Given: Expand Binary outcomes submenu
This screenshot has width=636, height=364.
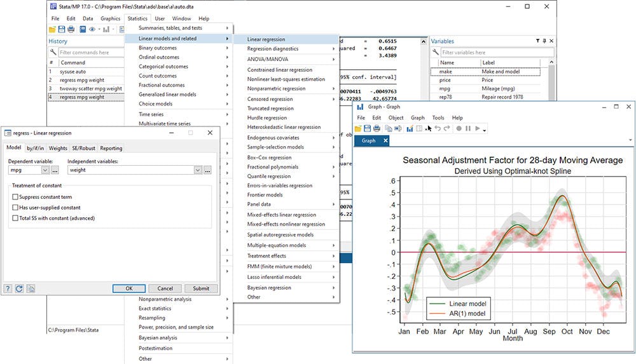Looking at the screenshot, I should [179, 48].
